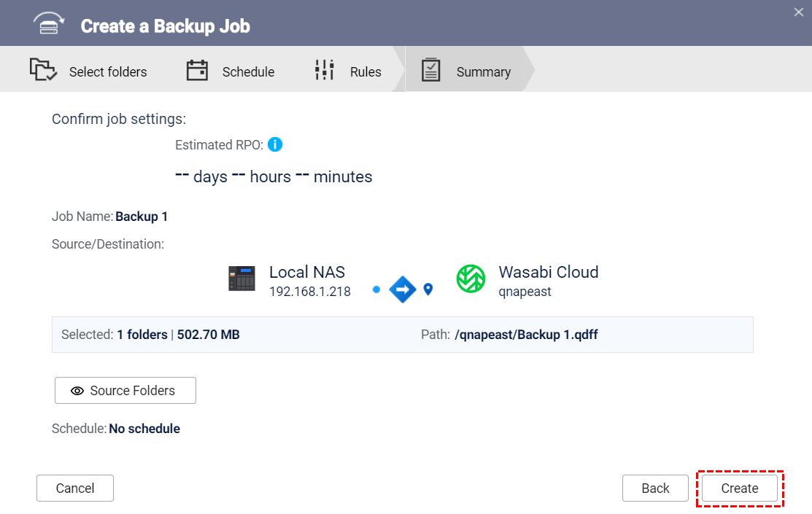Click the Local NAS device icon
This screenshot has width=812, height=514.
241,279
